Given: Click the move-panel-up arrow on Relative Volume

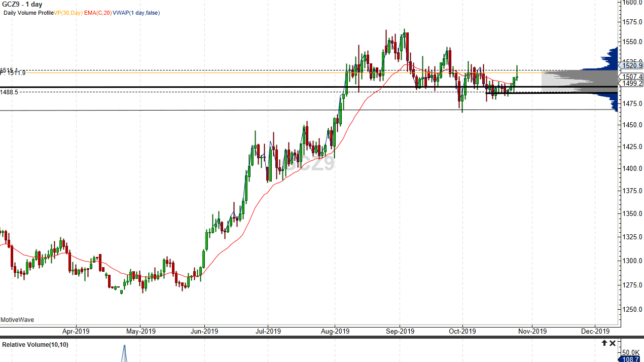Looking at the screenshot, I should [x=604, y=343].
